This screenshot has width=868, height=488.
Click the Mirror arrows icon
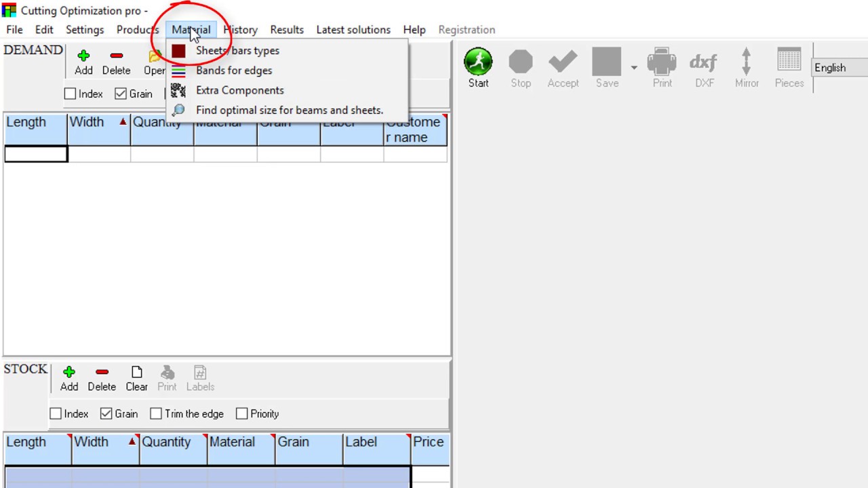747,62
